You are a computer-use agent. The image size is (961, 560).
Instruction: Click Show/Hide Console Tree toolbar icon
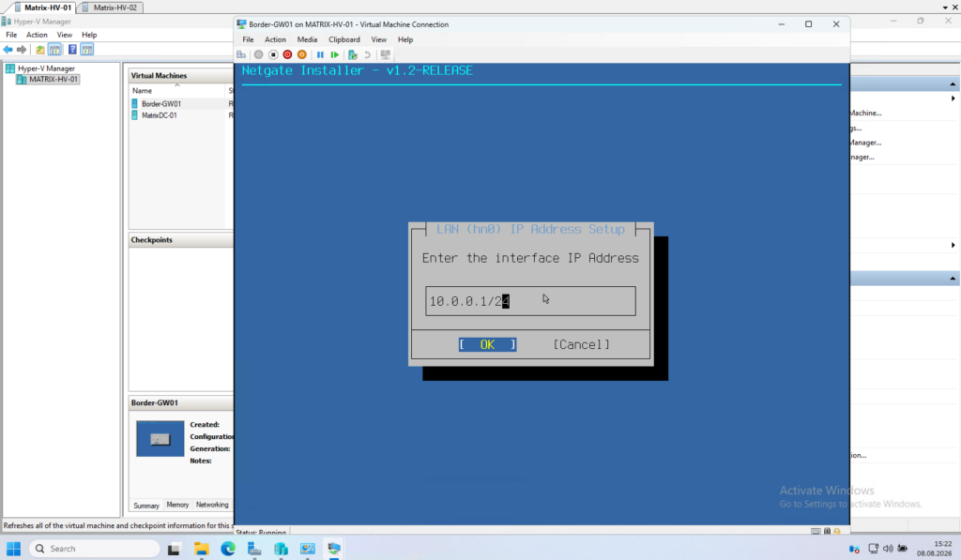(x=54, y=50)
